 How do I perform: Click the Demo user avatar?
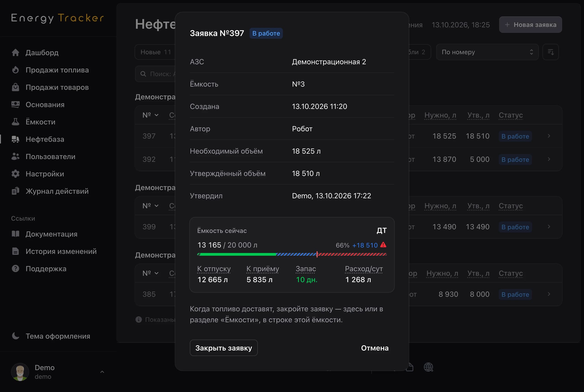[20, 372]
